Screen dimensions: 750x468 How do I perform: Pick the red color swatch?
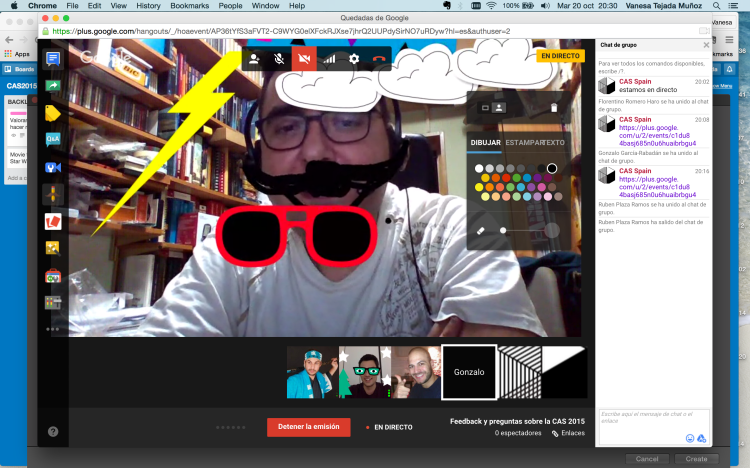click(506, 178)
